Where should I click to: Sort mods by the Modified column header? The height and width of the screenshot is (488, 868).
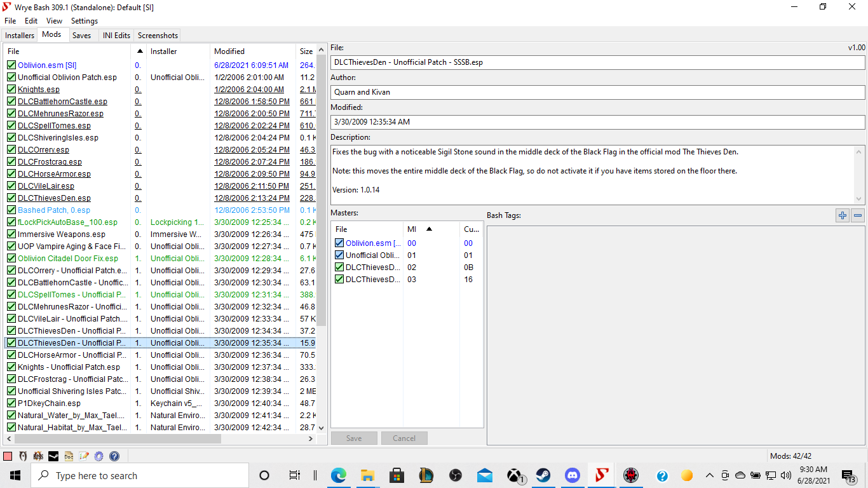tap(253, 51)
